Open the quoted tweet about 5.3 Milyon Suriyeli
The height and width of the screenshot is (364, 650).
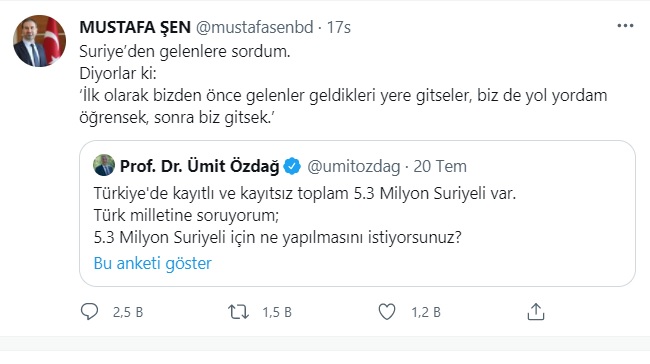(x=357, y=214)
